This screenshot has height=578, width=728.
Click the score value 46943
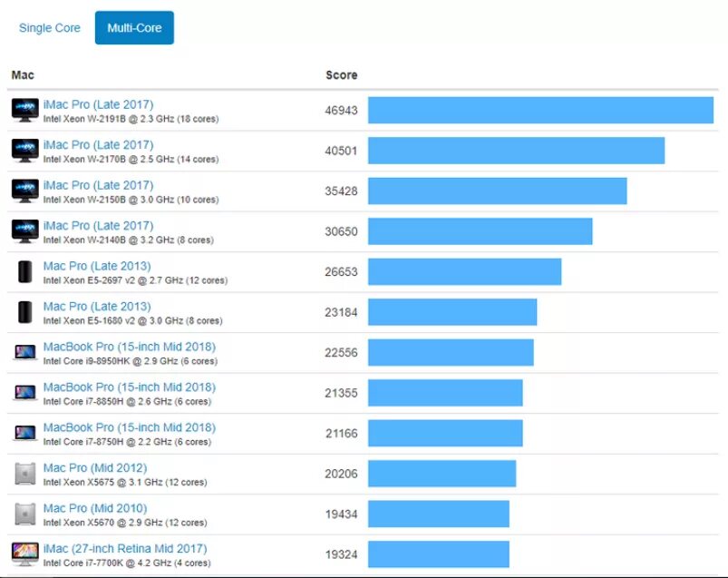[341, 111]
